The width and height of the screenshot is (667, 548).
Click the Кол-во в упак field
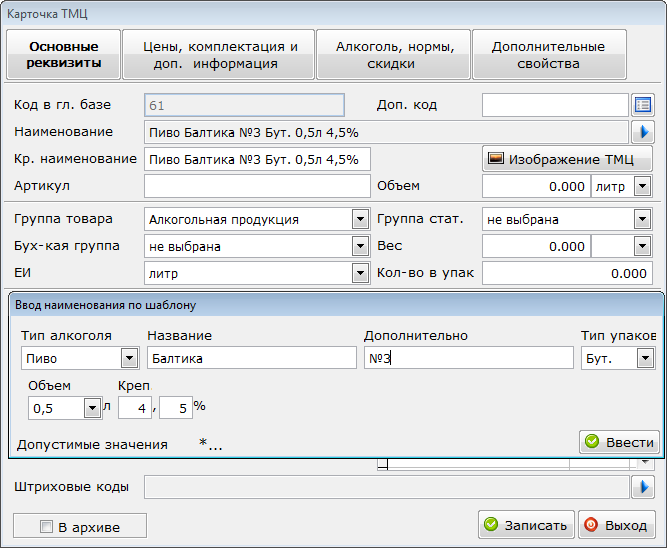point(567,273)
